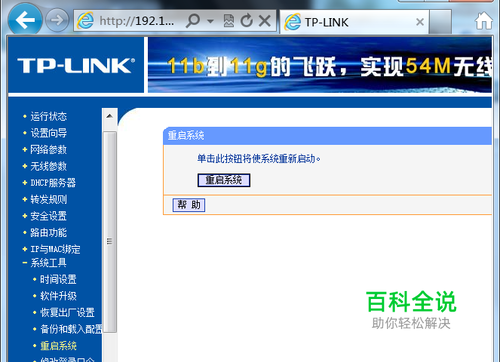Open 软件升级 submenu item

pos(58,296)
